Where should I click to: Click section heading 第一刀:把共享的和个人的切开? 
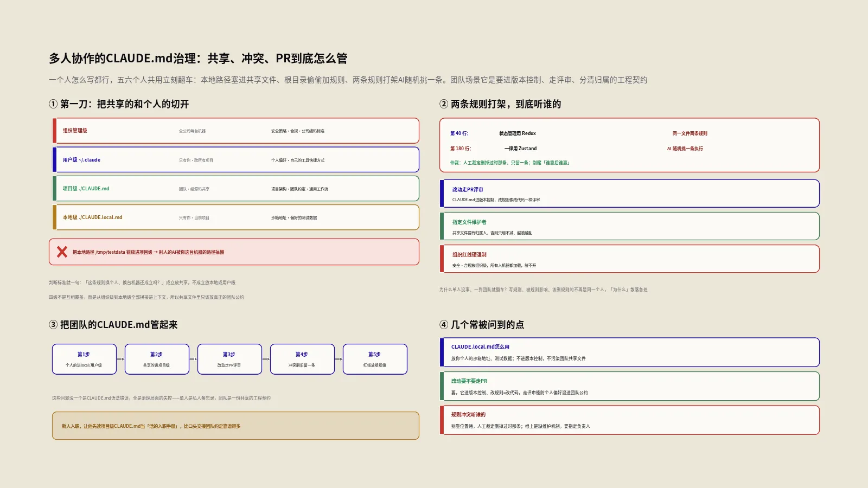(119, 104)
